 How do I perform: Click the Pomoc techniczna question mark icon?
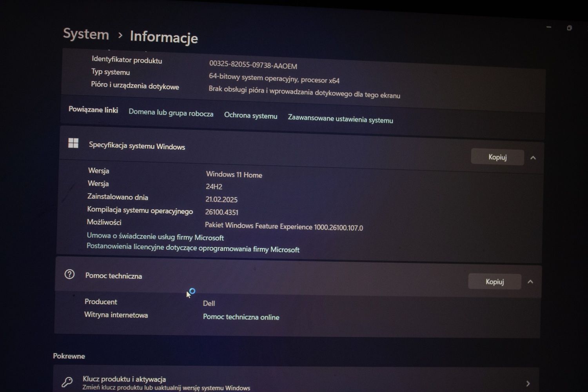(x=69, y=274)
